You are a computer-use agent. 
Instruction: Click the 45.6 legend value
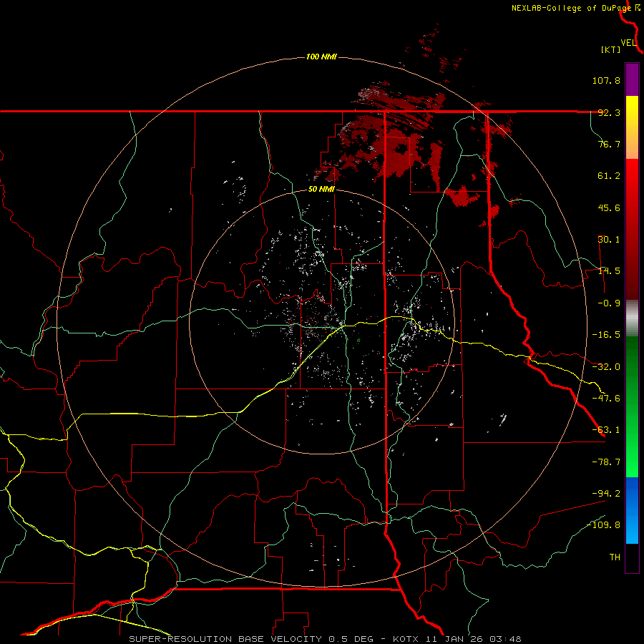tap(609, 208)
